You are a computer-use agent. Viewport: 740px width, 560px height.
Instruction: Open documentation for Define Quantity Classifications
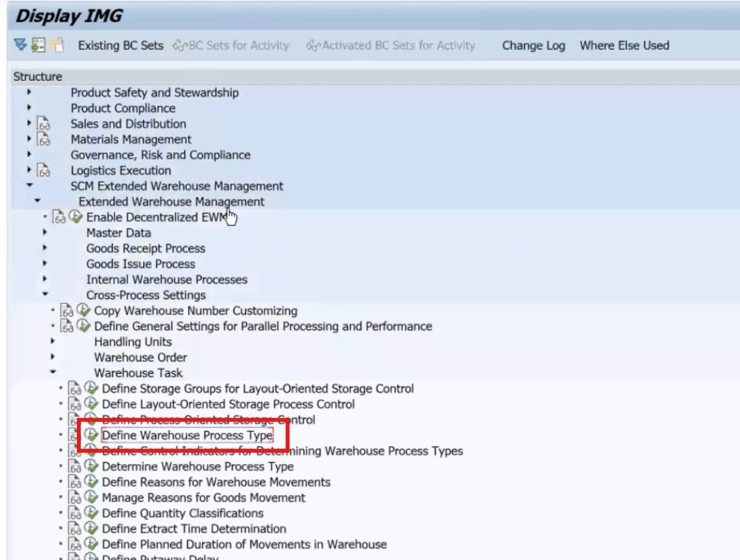[74, 513]
